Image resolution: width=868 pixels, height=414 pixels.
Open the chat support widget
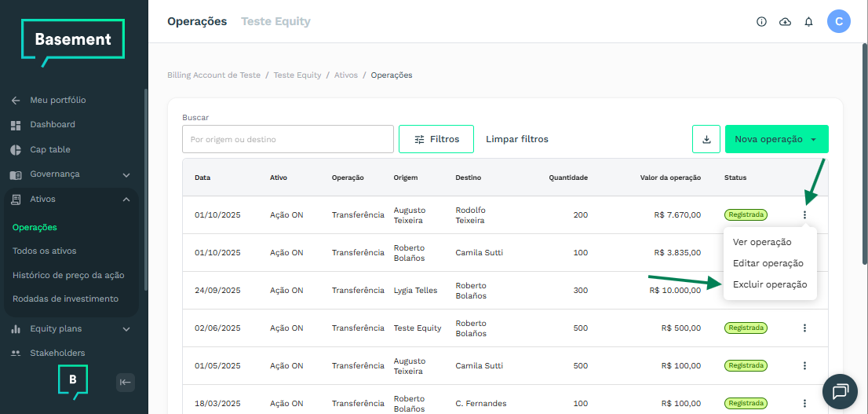point(840,390)
